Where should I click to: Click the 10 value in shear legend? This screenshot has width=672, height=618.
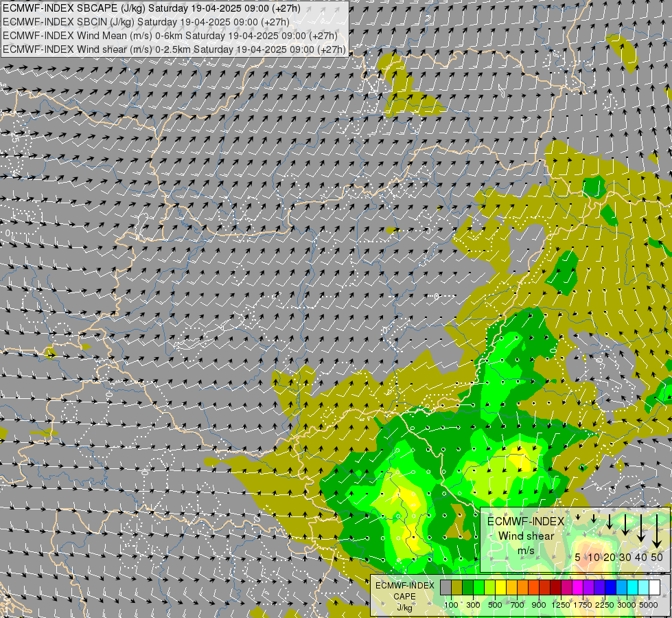(594, 557)
